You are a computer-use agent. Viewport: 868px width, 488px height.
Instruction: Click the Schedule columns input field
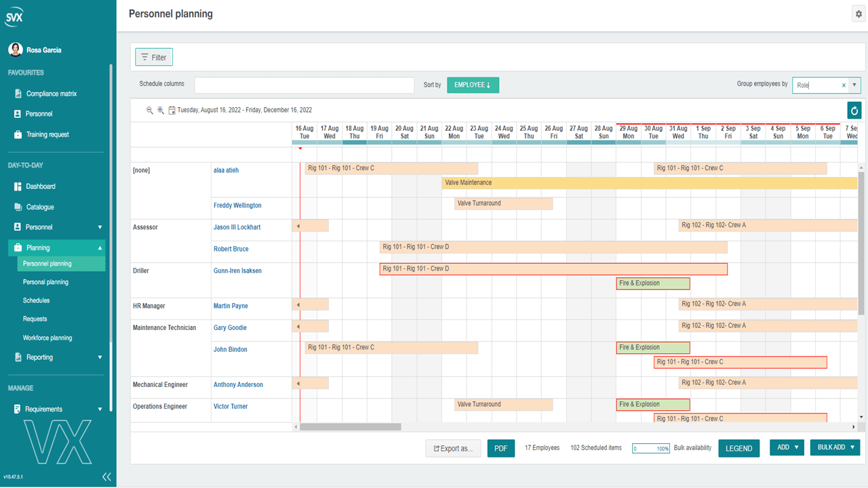304,85
